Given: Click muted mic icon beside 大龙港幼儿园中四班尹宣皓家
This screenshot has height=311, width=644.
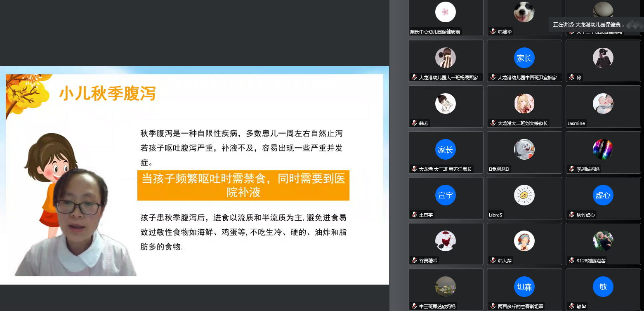Looking at the screenshot, I should click(493, 77).
